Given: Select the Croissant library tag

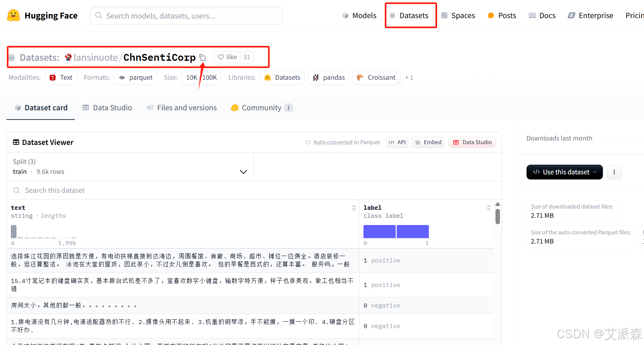Looking at the screenshot, I should click(376, 78).
